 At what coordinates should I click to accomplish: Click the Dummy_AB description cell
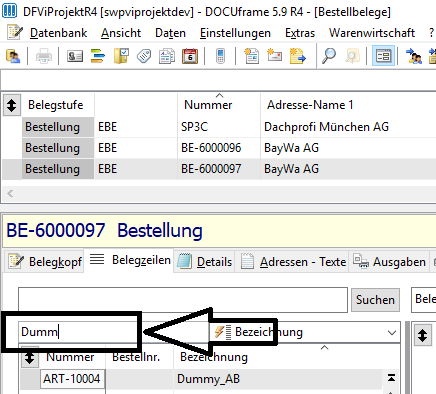(x=208, y=379)
